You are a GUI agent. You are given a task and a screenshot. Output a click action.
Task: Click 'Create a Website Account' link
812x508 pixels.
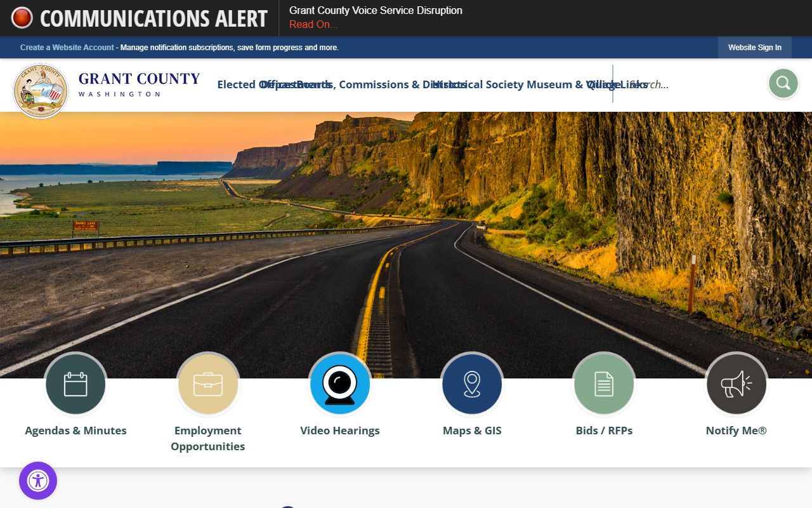[67, 48]
